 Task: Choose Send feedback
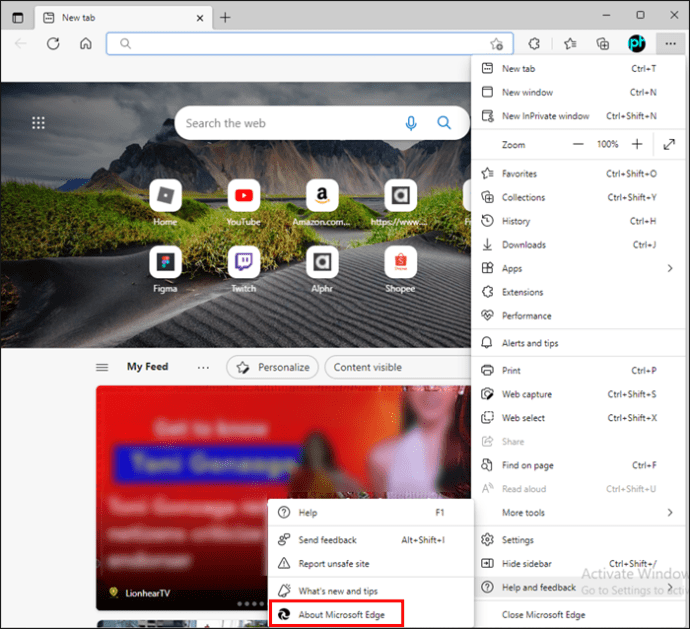pyautogui.click(x=371, y=540)
